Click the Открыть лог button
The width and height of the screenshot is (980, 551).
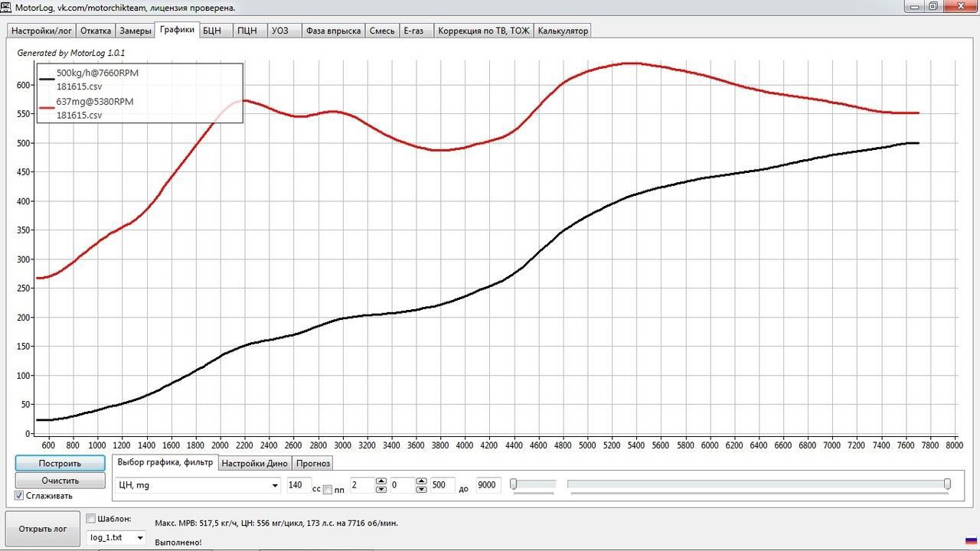43,528
